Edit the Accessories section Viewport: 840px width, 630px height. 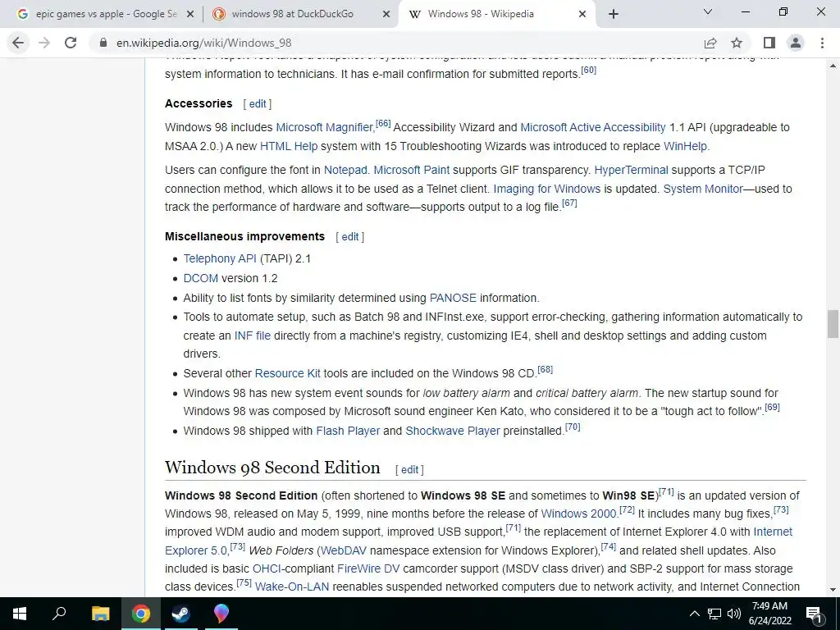257,104
